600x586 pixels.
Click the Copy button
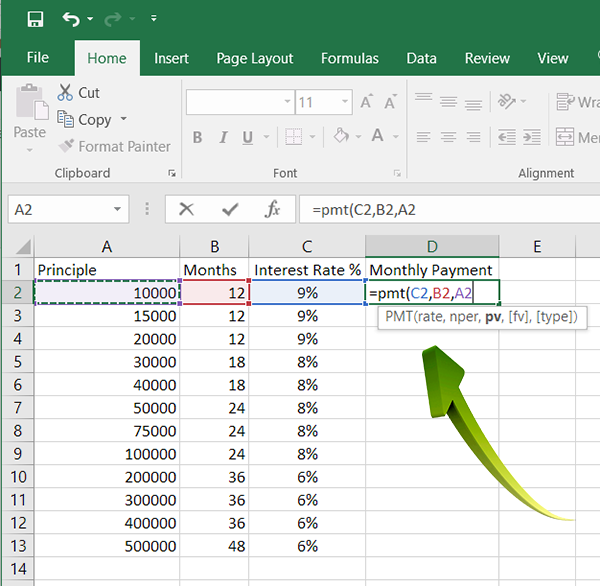[x=84, y=119]
